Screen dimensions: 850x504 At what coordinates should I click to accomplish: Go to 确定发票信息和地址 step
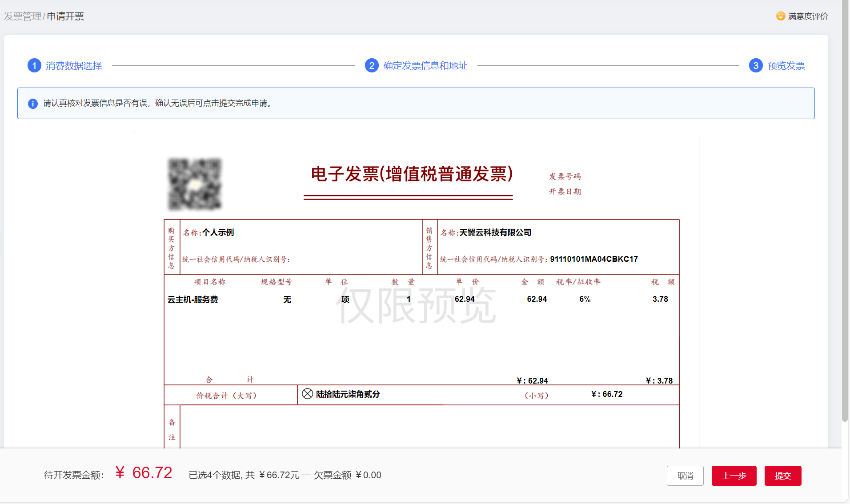[425, 66]
